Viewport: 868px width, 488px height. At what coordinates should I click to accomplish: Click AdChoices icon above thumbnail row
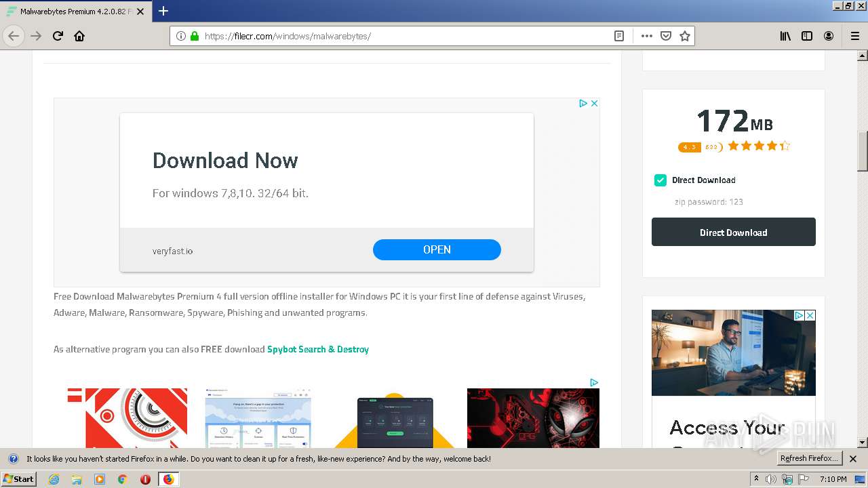coord(594,382)
